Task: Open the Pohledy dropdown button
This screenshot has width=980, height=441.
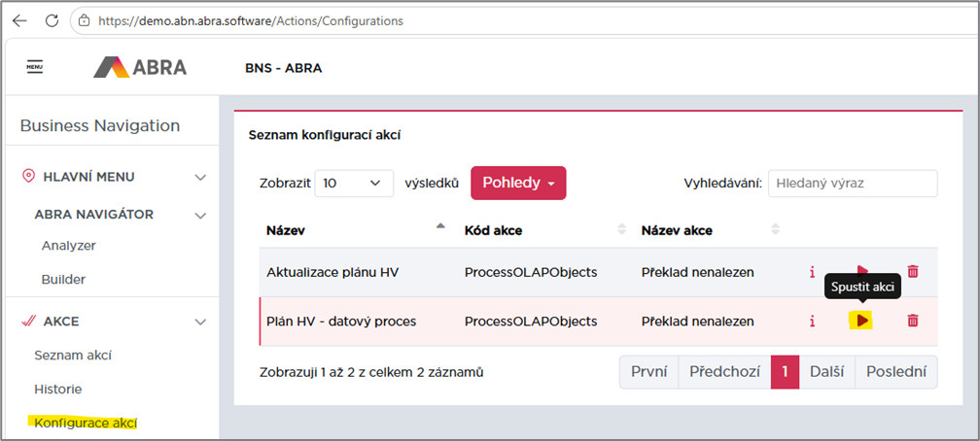Action: click(x=518, y=183)
